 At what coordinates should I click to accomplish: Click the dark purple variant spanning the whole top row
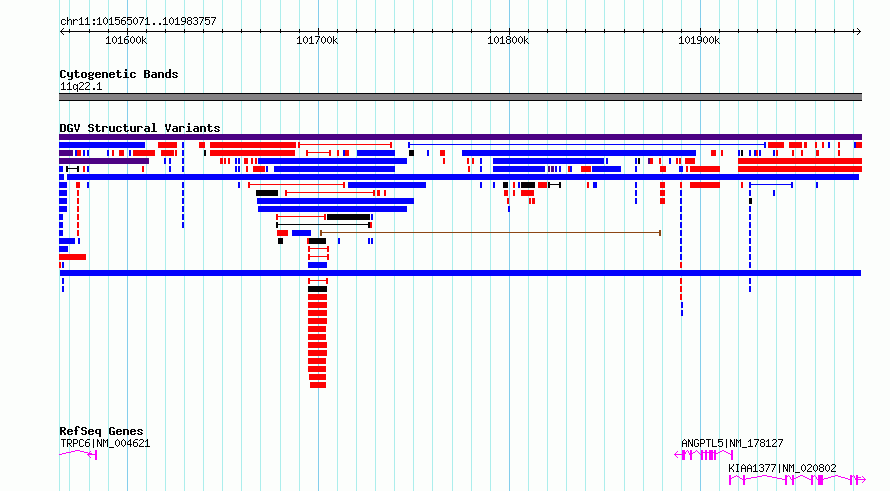460,137
